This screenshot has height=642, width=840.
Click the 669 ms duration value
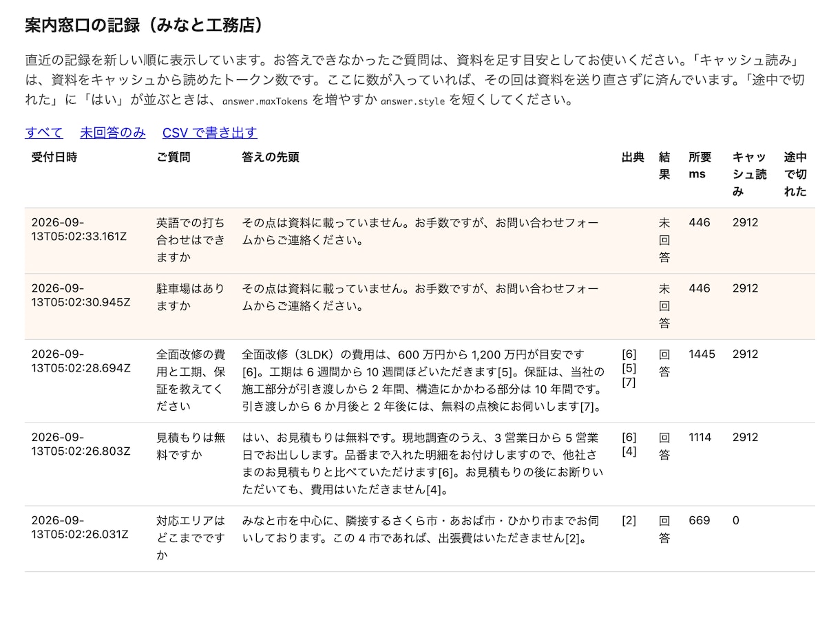tap(699, 520)
